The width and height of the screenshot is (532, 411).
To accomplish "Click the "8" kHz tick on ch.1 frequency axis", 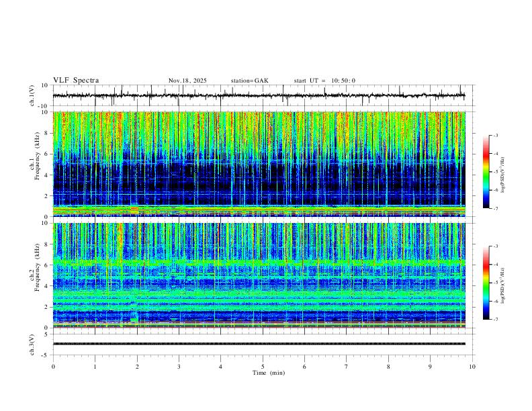I will click(x=46, y=133).
